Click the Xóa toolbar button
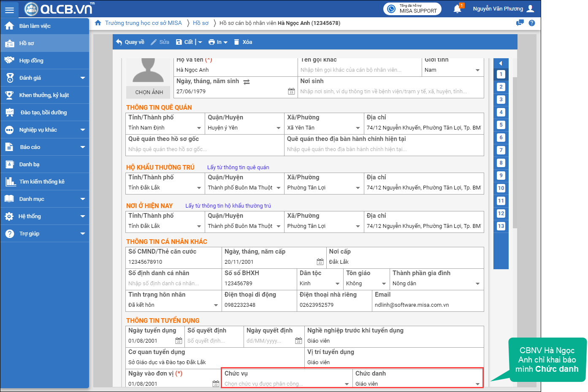Screen dimensions: 588x392 point(243,42)
